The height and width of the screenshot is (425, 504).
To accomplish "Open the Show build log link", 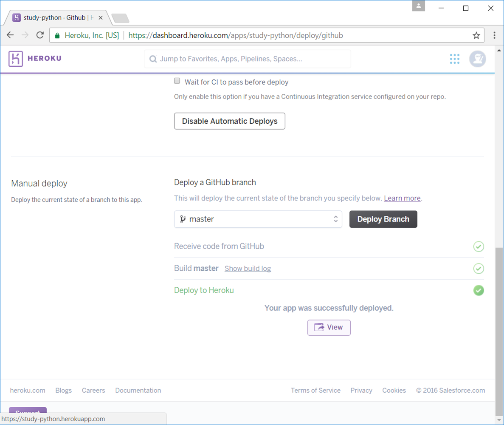I will [248, 269].
